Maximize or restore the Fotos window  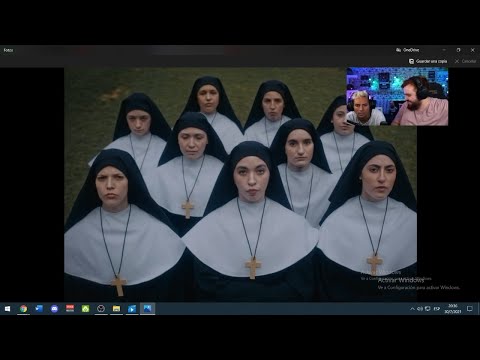[458, 50]
